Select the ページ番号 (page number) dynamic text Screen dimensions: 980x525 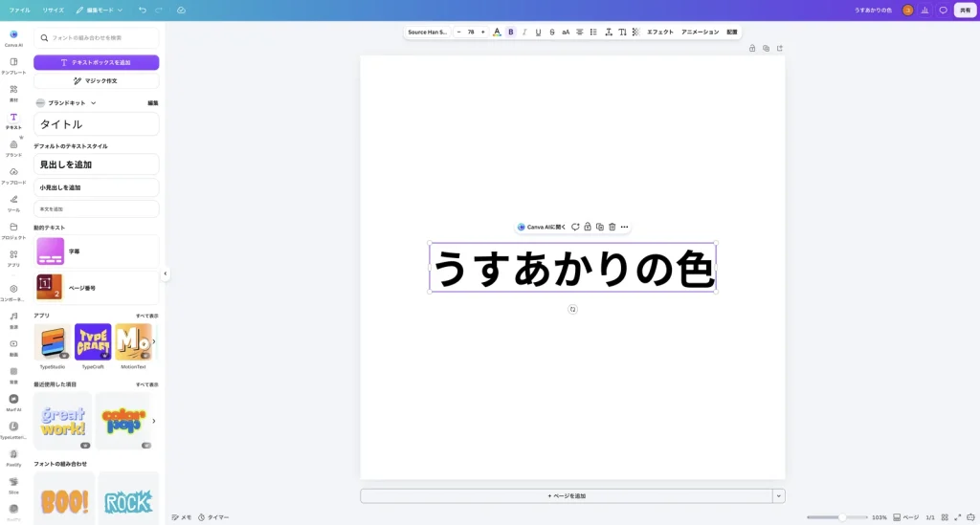tap(97, 287)
